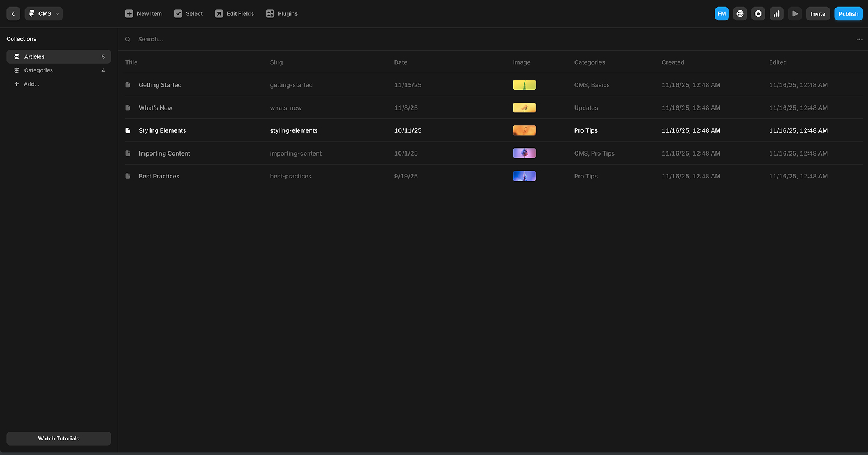
Task: Open project settings with the gear icon
Action: click(758, 13)
